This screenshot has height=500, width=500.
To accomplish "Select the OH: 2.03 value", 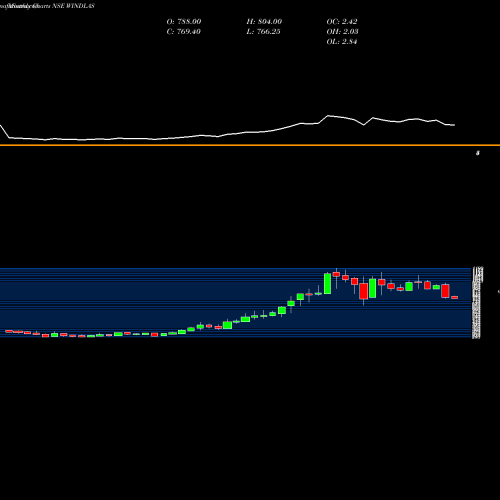I will 342,32.
